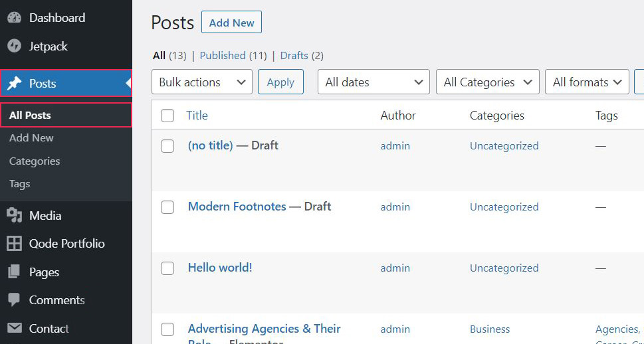Viewport: 644px width, 344px height.
Task: Open Categories in the Posts submenu
Action: coord(35,161)
